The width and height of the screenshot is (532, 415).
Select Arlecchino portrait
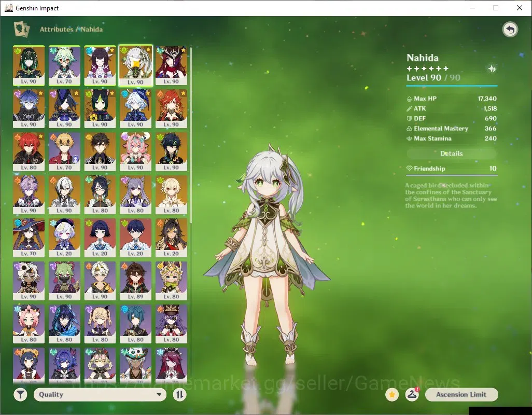[x=64, y=195]
